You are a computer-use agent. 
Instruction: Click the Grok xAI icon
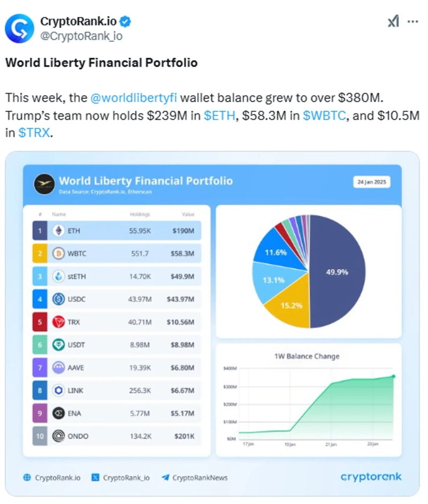tap(393, 21)
